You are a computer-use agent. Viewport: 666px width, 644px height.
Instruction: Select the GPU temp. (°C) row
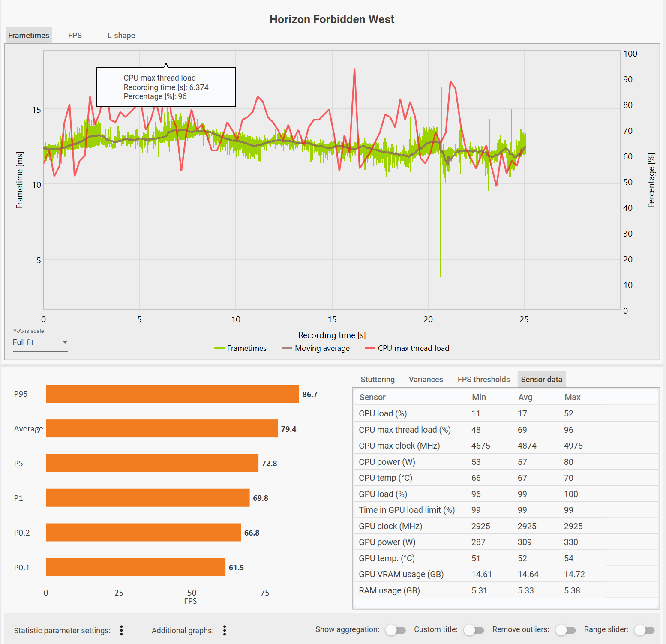(x=506, y=558)
